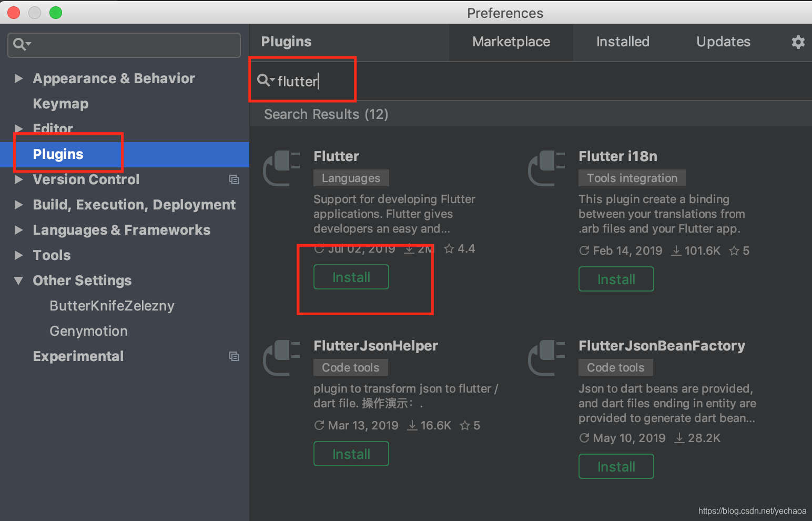
Task: Select Experimental settings
Action: pos(78,356)
